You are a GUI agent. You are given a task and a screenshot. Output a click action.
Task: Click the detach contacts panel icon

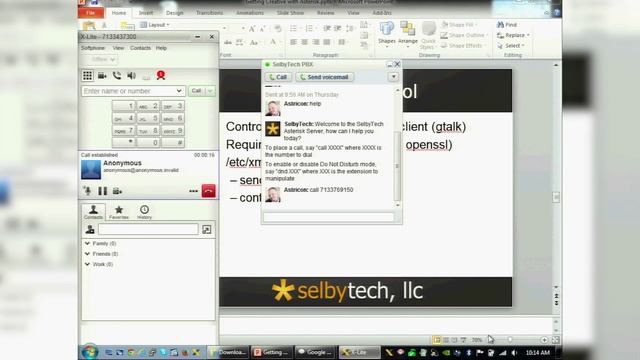pos(207,229)
